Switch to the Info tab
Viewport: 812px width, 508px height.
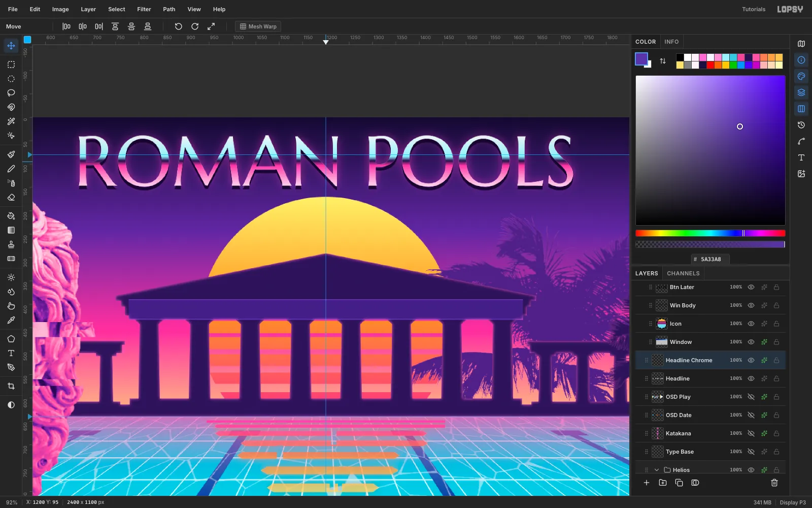coord(671,42)
